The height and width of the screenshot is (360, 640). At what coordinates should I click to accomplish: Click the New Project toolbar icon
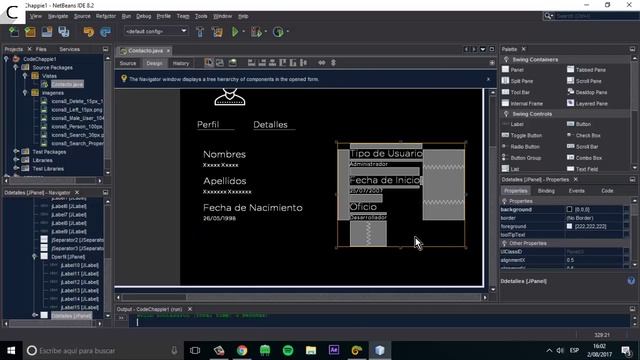point(30,31)
